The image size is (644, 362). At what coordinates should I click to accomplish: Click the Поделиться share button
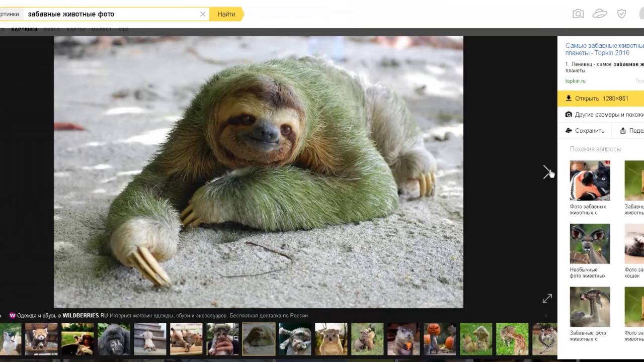631,131
